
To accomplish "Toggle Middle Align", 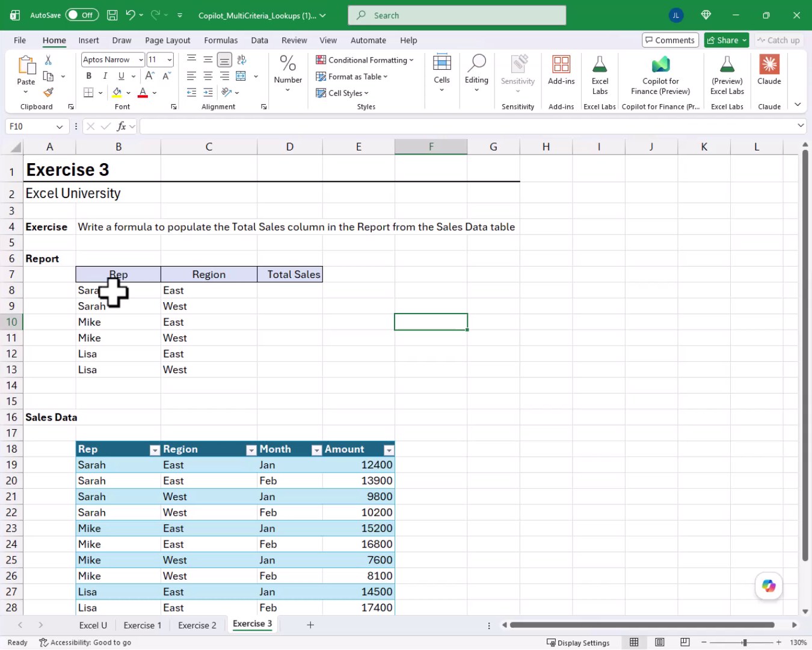I will point(208,59).
